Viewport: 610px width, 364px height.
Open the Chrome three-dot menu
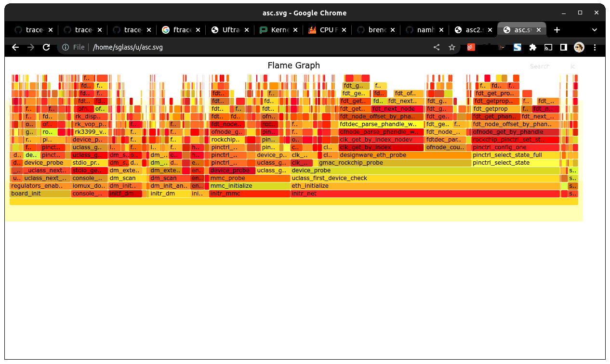click(x=595, y=47)
